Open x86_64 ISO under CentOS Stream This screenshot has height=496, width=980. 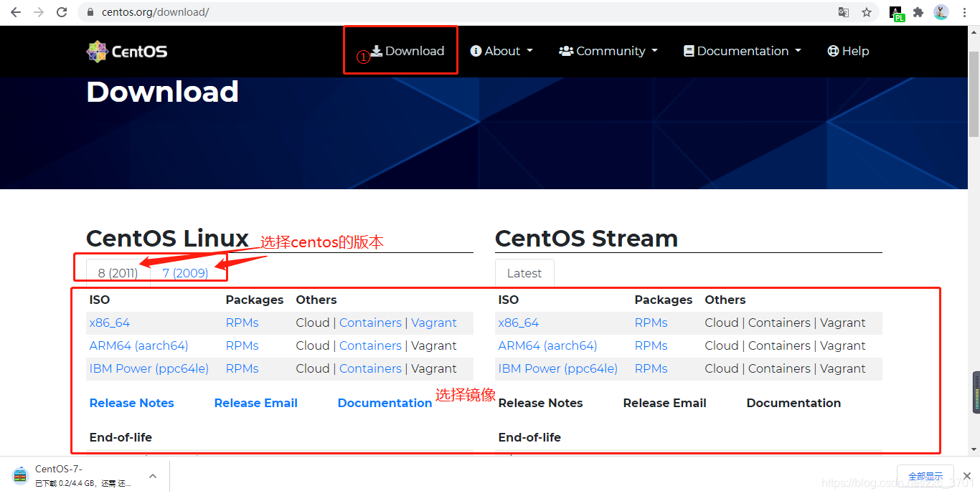pos(519,323)
